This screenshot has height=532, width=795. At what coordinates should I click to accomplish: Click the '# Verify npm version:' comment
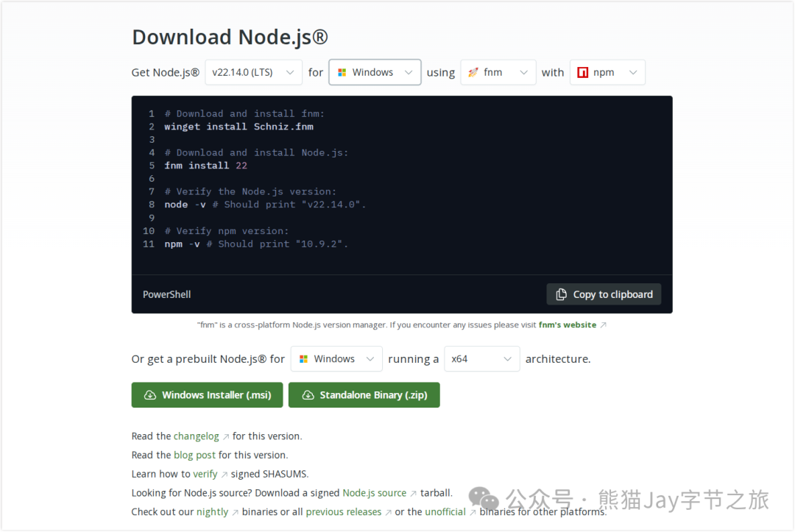(227, 231)
